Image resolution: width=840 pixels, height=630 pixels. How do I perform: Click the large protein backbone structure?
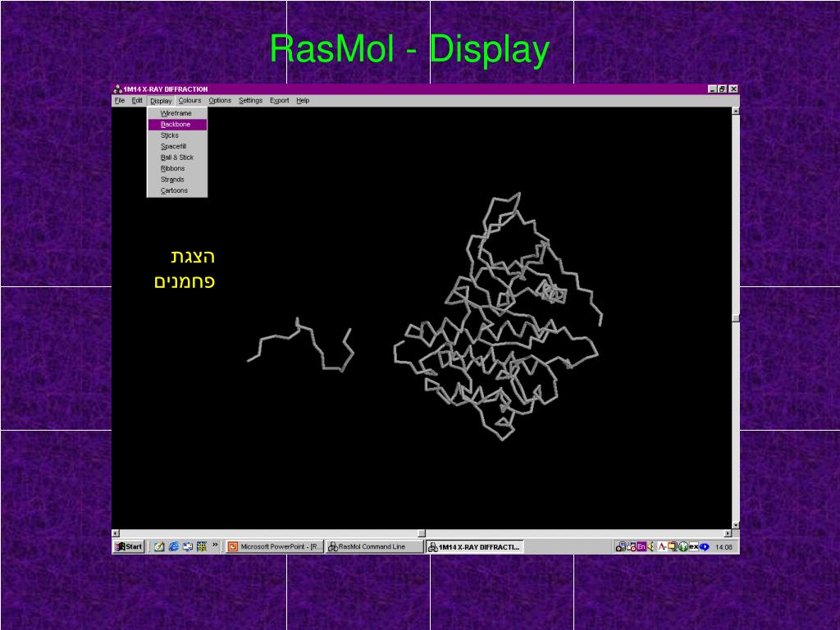(498, 316)
